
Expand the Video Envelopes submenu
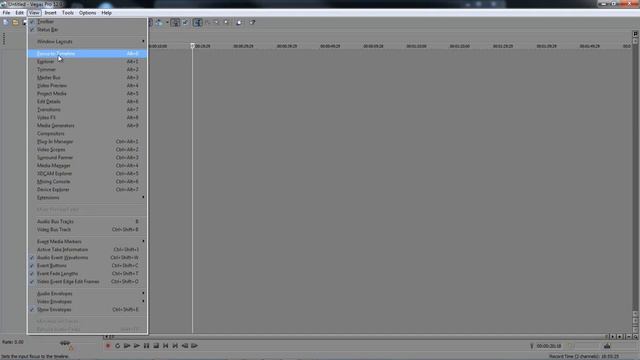[x=87, y=302]
